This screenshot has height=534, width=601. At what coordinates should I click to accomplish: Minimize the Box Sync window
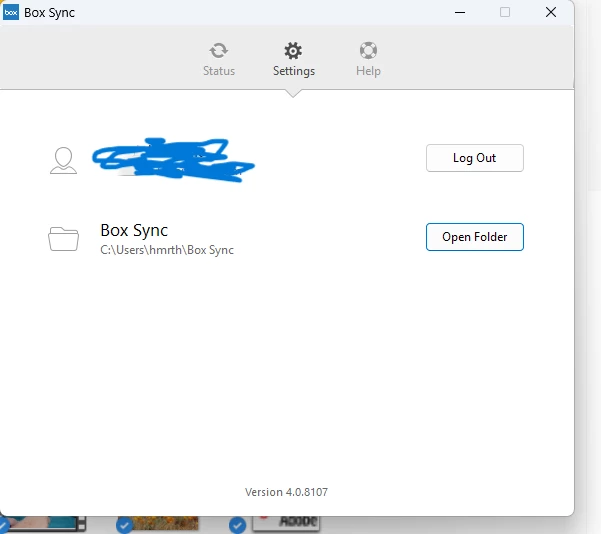click(460, 12)
